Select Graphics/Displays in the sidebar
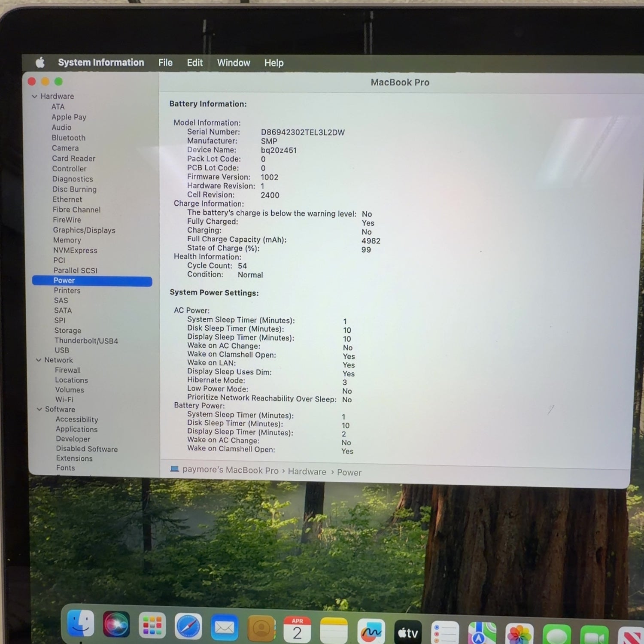The height and width of the screenshot is (644, 644). point(84,230)
